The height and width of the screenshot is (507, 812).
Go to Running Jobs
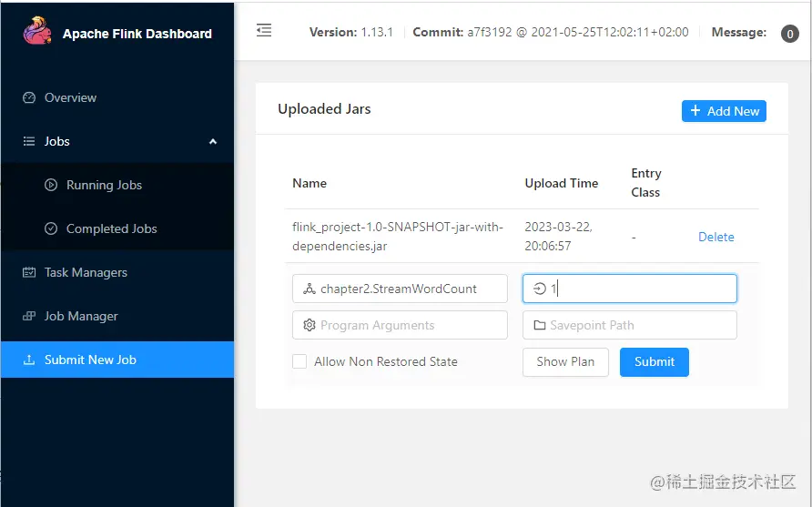117,185
